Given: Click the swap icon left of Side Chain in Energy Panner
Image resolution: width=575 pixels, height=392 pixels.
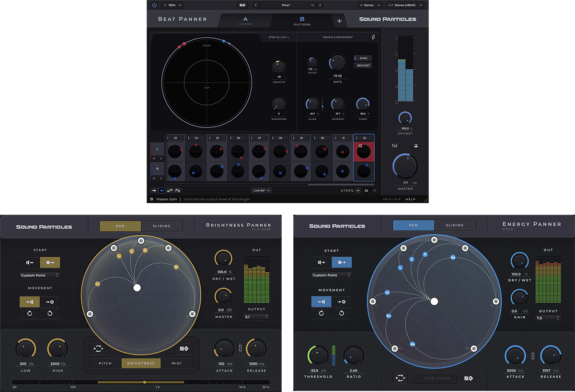Looking at the screenshot, I should (400, 378).
